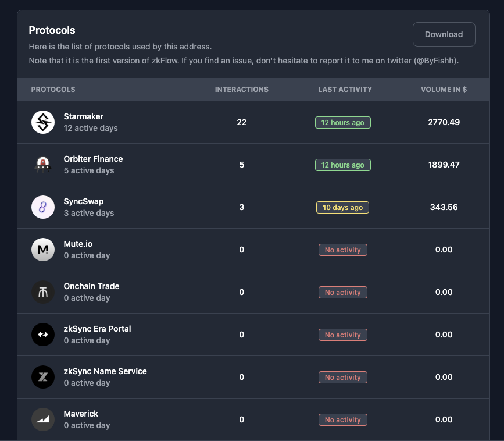504x441 pixels.
Task: Click zkSync Name Service's 0 interactions count
Action: coord(241,377)
